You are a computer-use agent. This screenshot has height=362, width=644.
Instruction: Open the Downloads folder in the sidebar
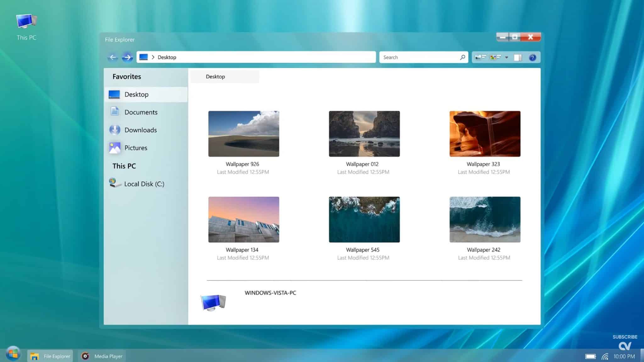point(141,130)
